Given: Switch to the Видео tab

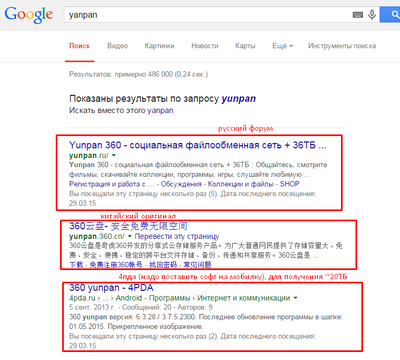Looking at the screenshot, I should click(117, 46).
